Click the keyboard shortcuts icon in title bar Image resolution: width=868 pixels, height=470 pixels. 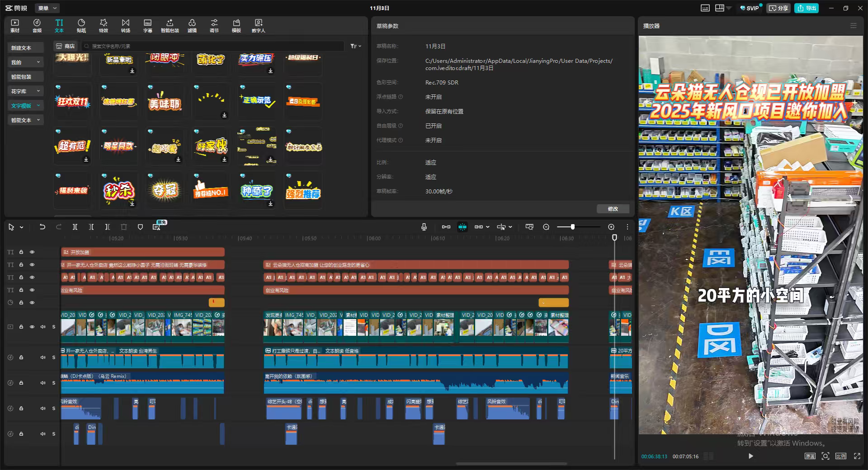[x=705, y=8]
